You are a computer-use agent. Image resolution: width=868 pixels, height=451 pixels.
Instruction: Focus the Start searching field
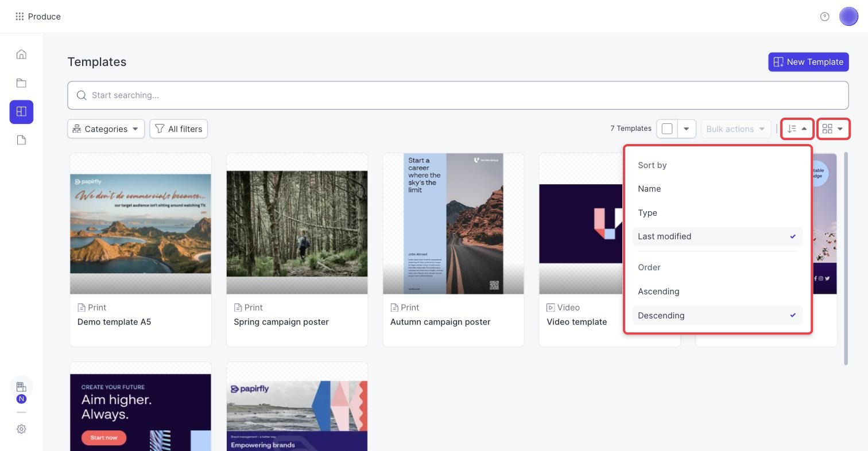click(458, 95)
